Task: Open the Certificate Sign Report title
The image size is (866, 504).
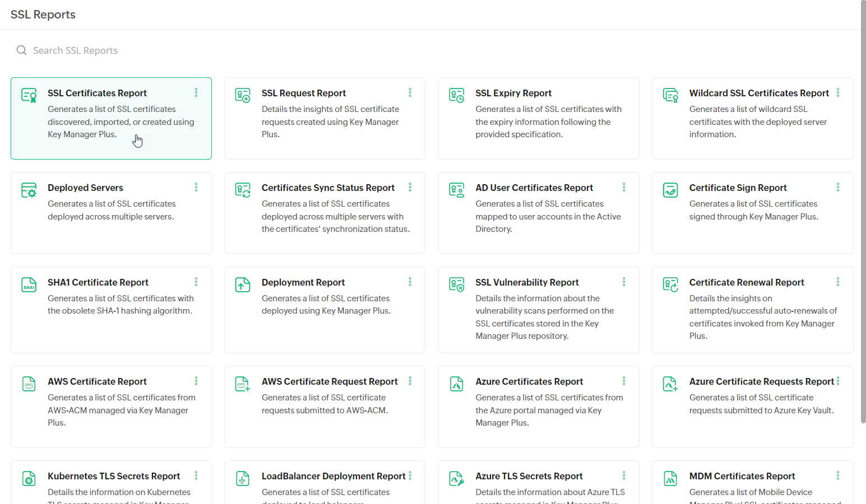Action: pos(738,188)
